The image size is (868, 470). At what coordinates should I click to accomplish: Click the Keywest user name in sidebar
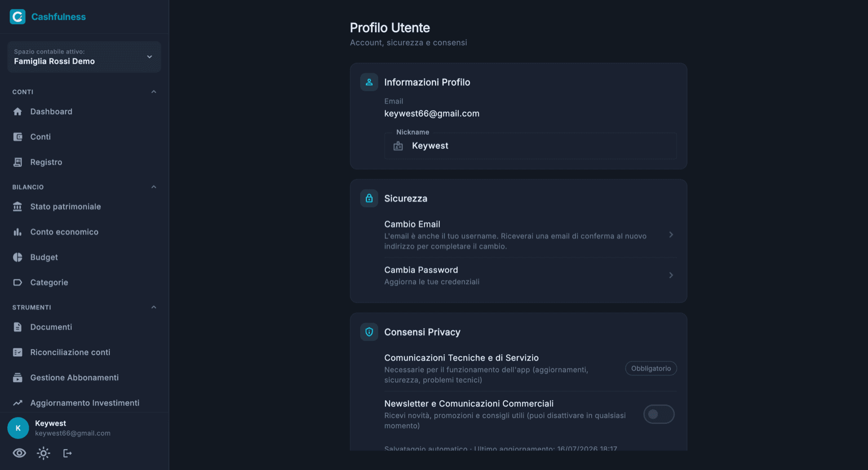[x=51, y=423]
